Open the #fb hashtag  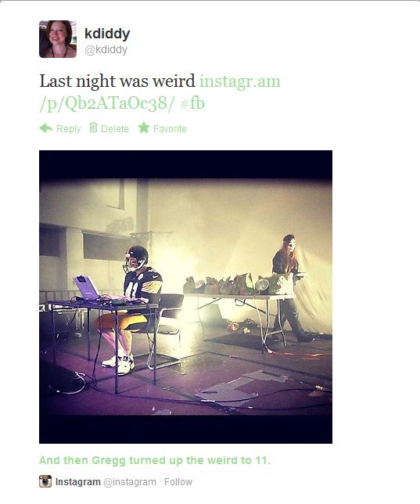point(192,103)
